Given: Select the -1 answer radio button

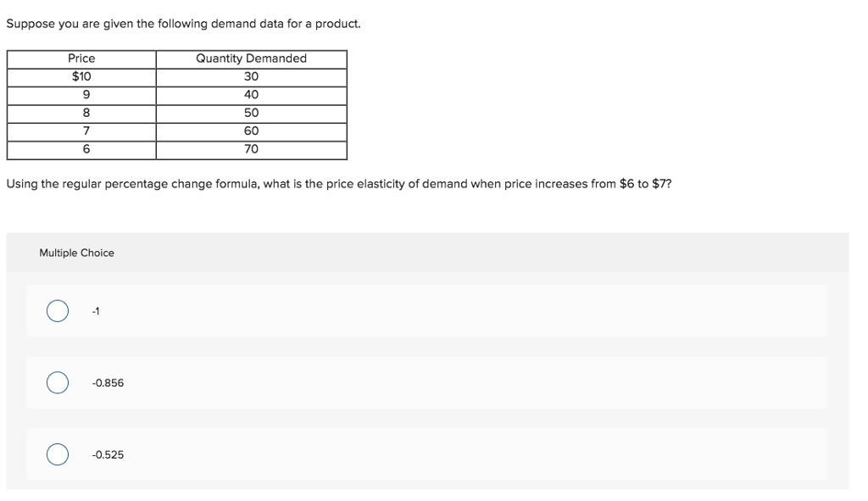Looking at the screenshot, I should coord(57,312).
